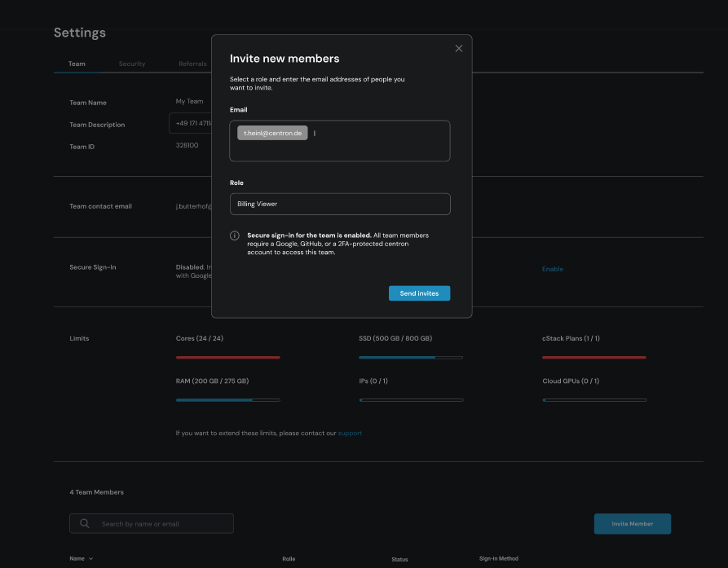
Task: Click the RAM usage progress bar
Action: point(227,400)
